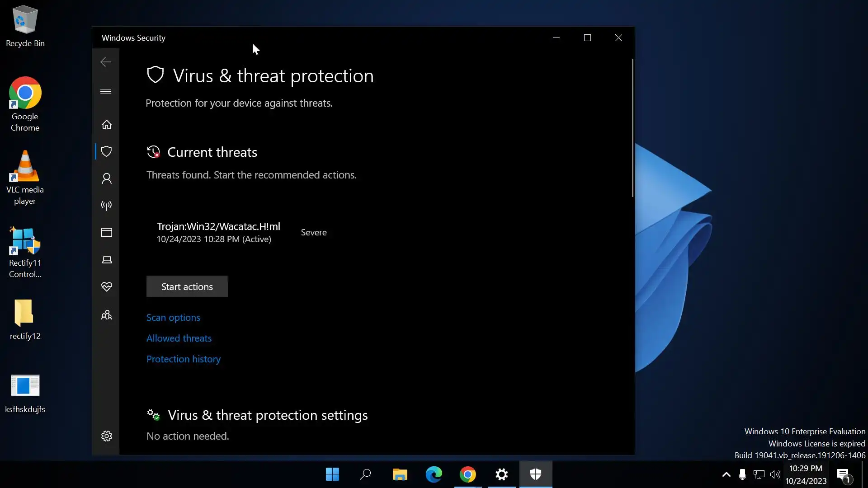Viewport: 868px width, 488px height.
Task: Go back using the back arrow
Action: (106, 62)
